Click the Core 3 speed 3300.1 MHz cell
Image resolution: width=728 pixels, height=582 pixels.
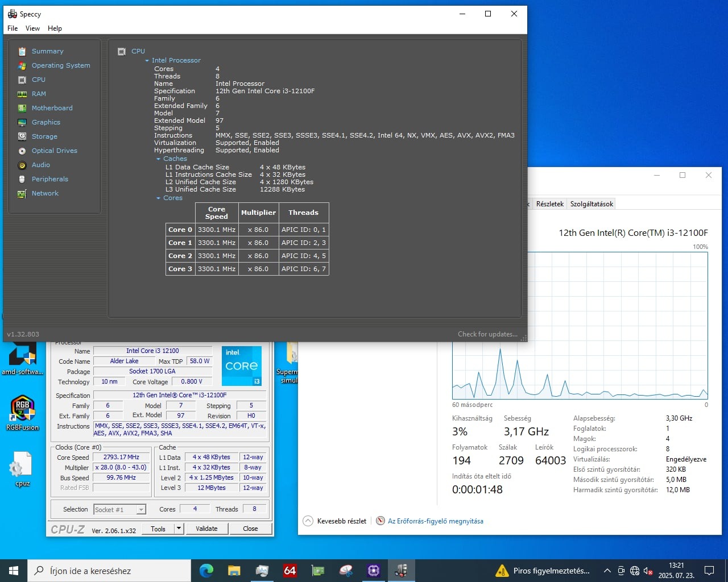[x=217, y=269]
